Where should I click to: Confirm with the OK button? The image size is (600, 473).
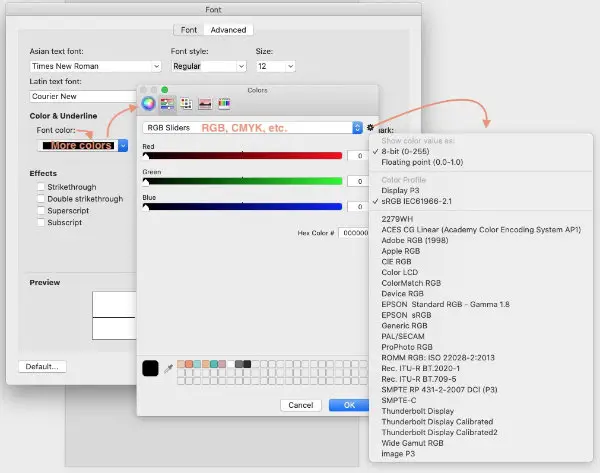349,405
